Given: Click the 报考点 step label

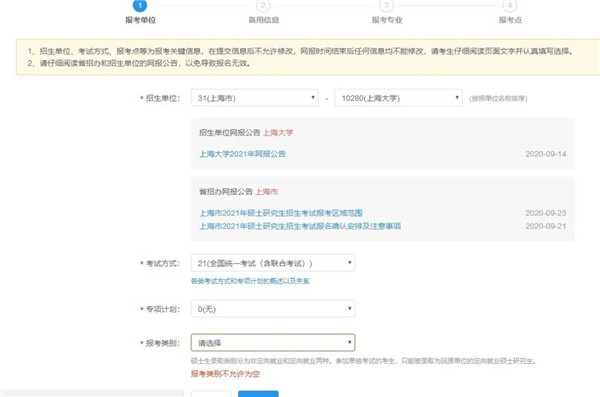Looking at the screenshot, I should (510, 20).
